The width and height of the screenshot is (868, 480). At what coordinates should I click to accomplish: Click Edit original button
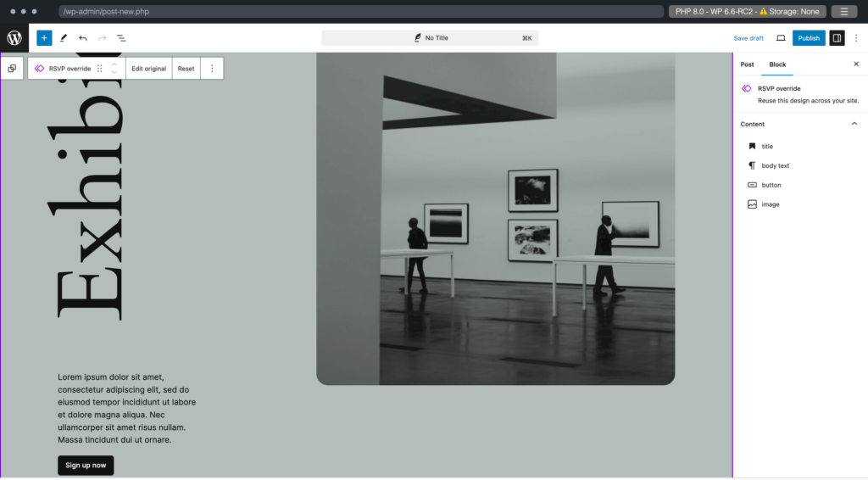148,69
